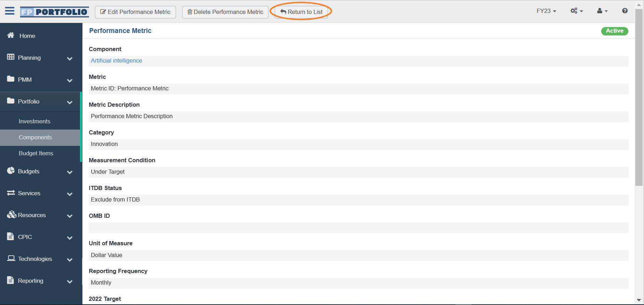Open the help question mark icon
This screenshot has height=305, width=644.
coord(625,11)
